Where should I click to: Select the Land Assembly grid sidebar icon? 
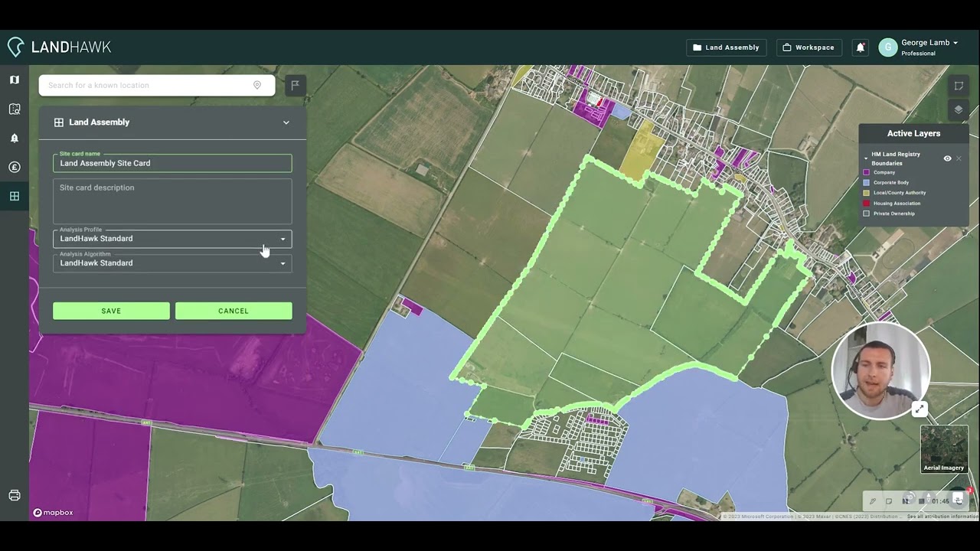click(15, 196)
